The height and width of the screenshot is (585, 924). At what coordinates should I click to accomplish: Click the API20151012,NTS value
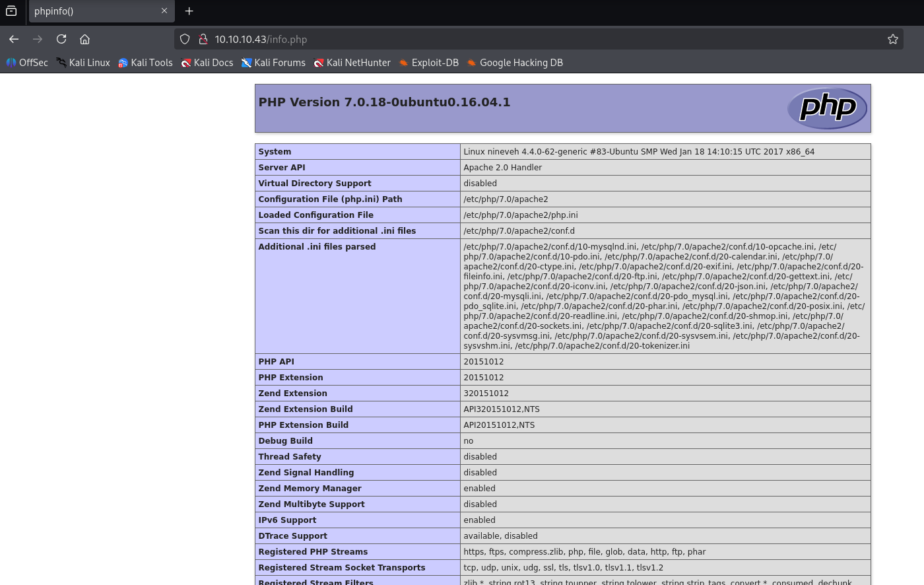(499, 425)
